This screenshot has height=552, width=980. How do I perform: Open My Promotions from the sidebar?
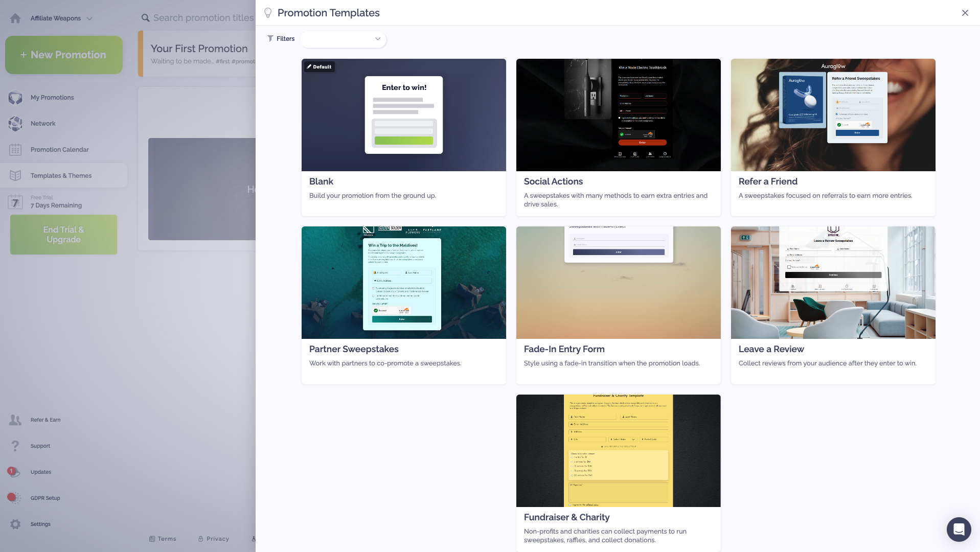pyautogui.click(x=52, y=97)
